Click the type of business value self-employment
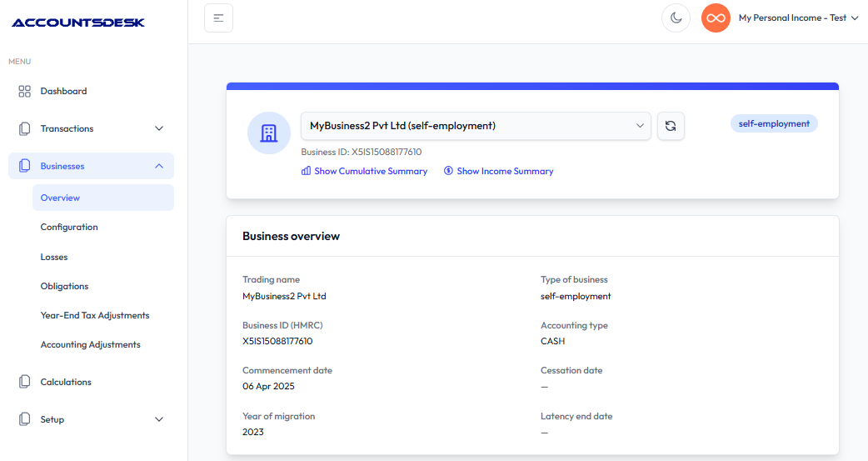This screenshot has width=868, height=461. click(576, 296)
